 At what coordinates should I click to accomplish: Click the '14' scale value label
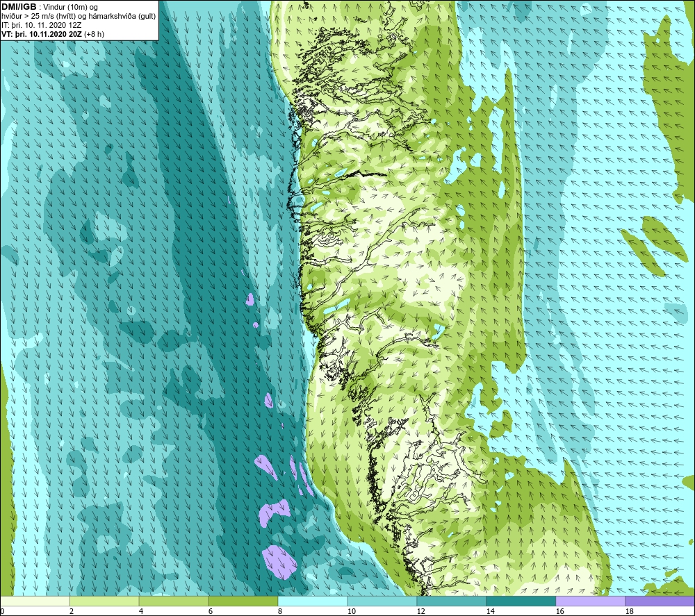(x=490, y=611)
